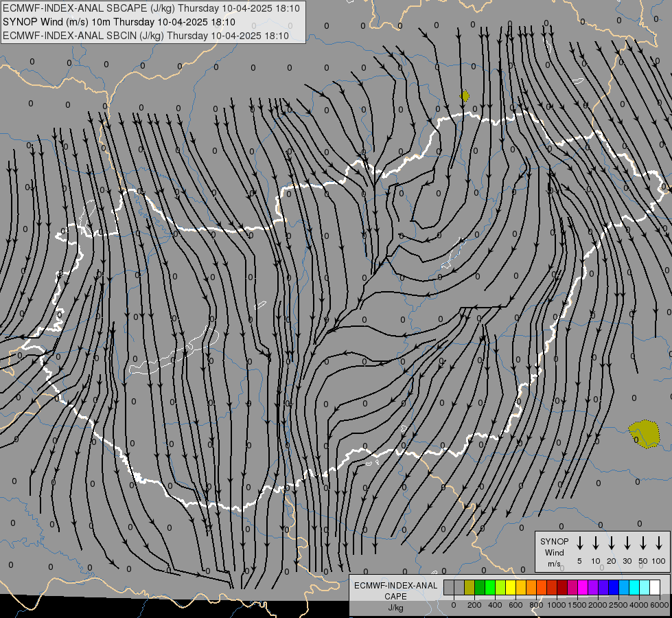Click the wind arrow above the 10 label
This screenshot has height=618, width=672.
[x=596, y=542]
